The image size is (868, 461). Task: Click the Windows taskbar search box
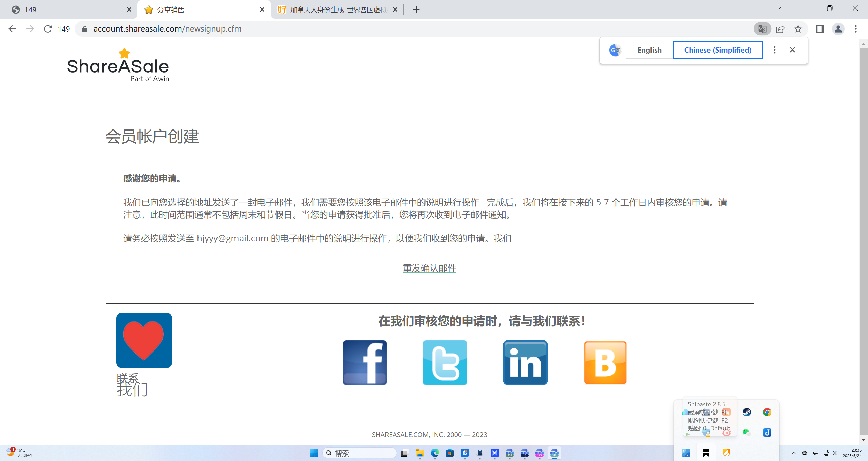point(360,453)
